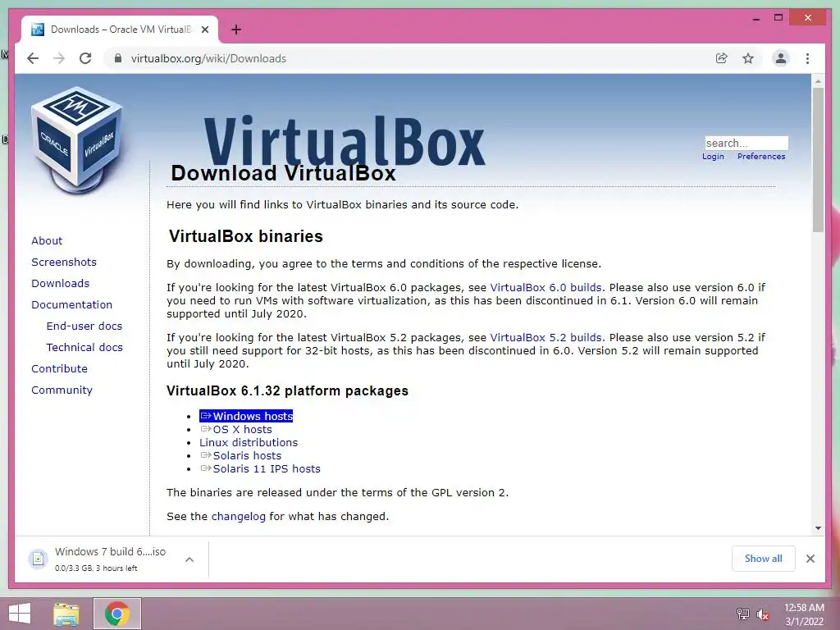This screenshot has width=840, height=630.
Task: Open About in the sidebar
Action: [47, 240]
